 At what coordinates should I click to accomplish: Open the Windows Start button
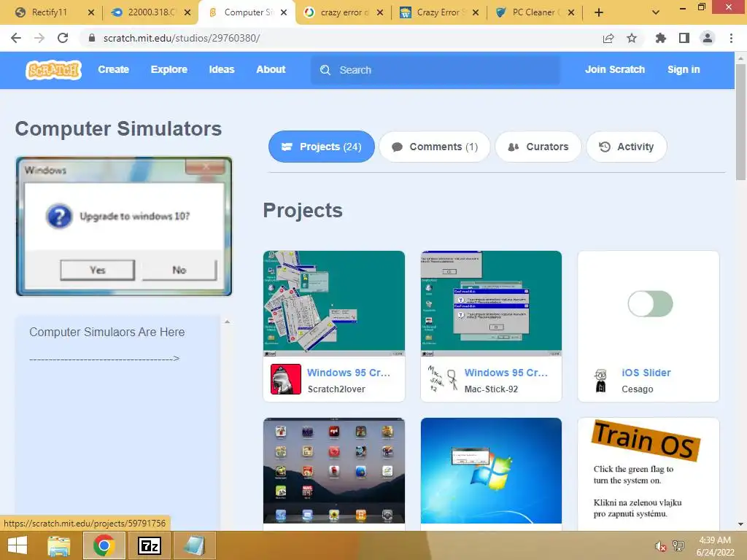click(x=18, y=545)
